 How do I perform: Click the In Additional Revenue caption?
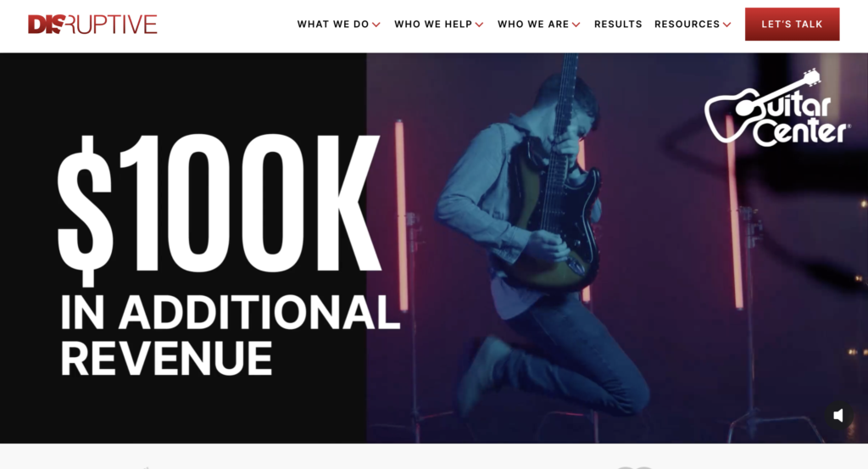(229, 335)
